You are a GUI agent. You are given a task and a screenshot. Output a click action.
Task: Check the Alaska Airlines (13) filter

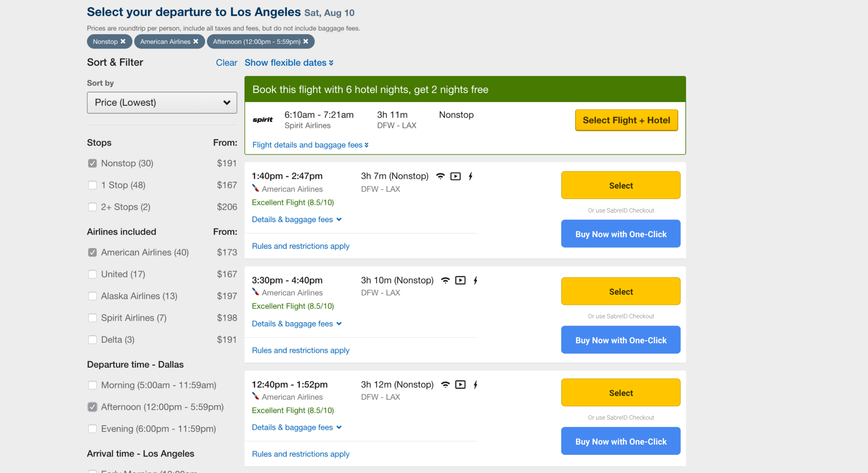[92, 296]
